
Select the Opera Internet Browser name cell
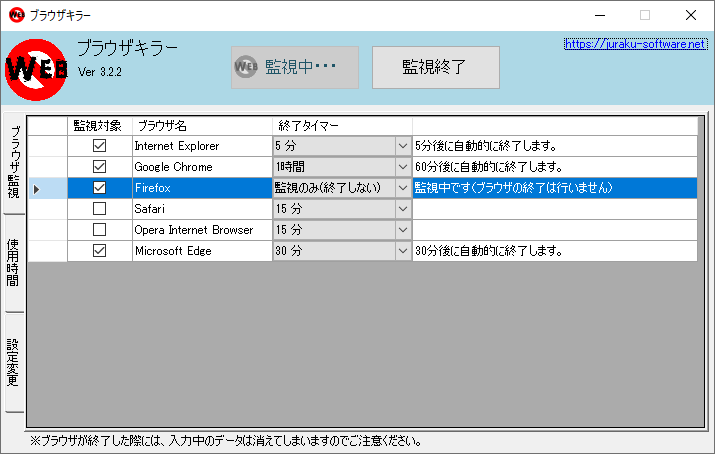[x=202, y=230]
